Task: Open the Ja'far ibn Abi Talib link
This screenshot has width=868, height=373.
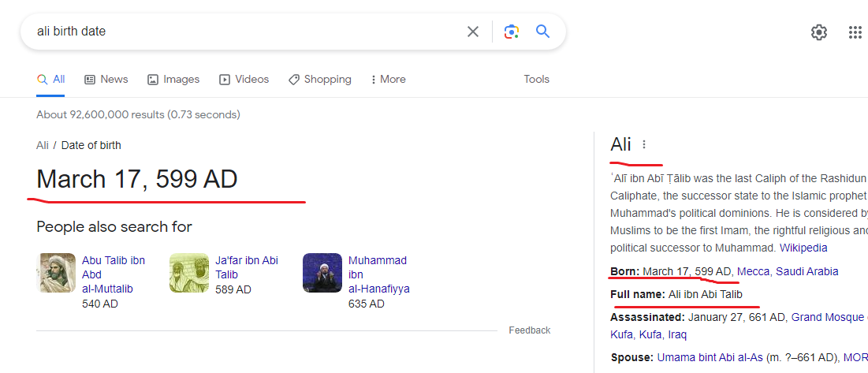Action: click(247, 267)
